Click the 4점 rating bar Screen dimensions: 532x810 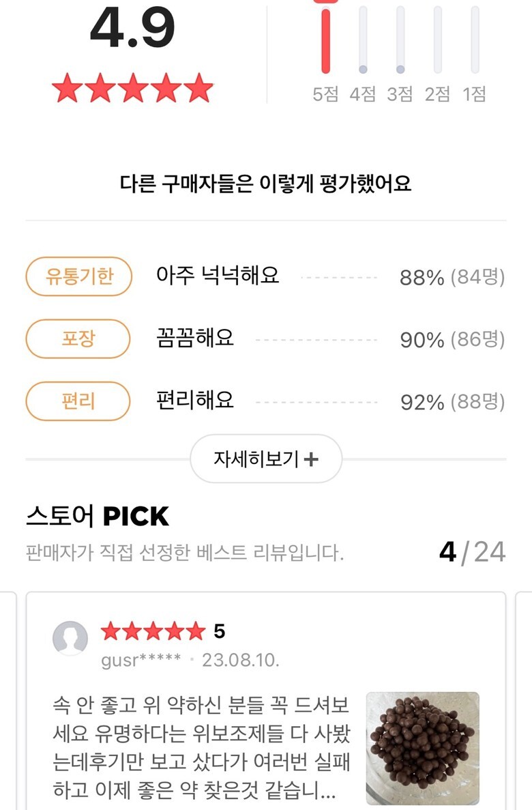pyautogui.click(x=363, y=40)
